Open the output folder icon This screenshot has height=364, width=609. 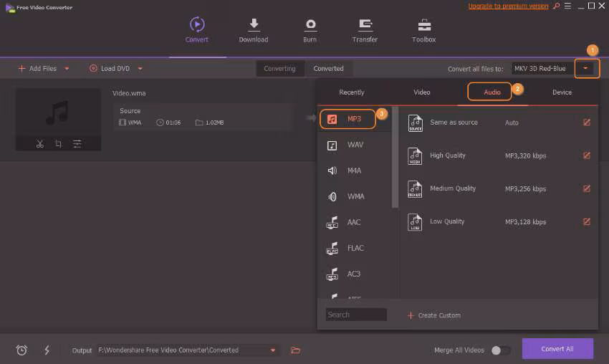pos(296,350)
